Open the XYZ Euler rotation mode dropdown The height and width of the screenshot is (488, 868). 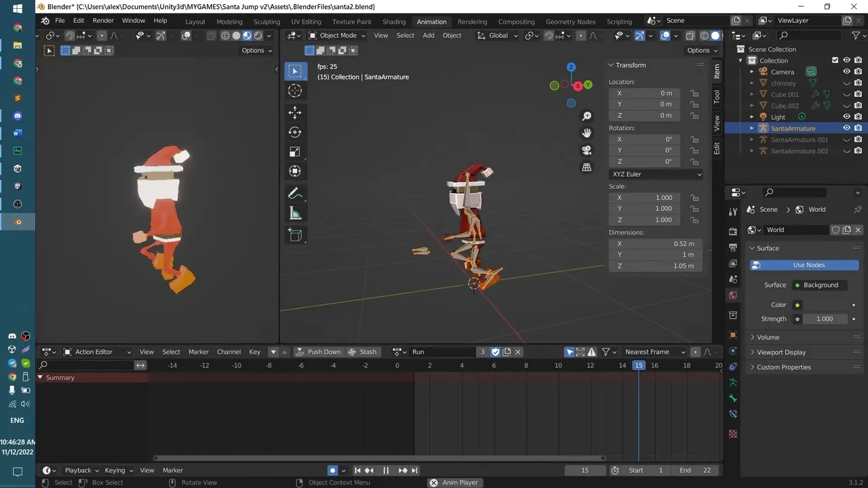point(656,174)
